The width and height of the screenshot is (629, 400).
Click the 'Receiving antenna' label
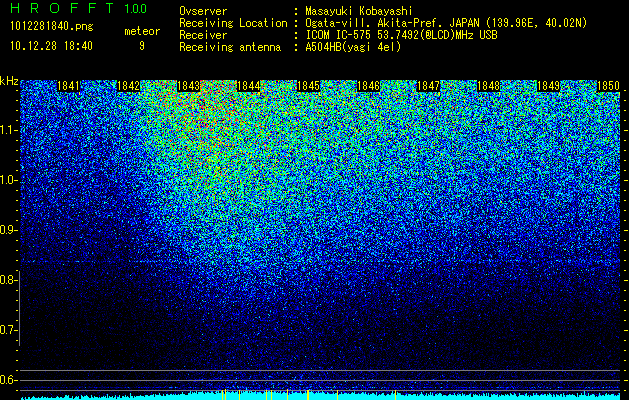(x=230, y=47)
